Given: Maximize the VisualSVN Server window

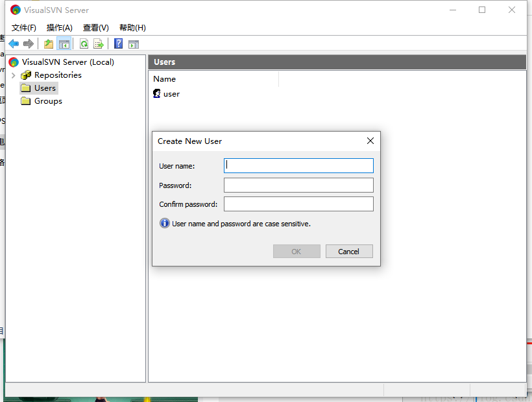Looking at the screenshot, I should click(482, 10).
